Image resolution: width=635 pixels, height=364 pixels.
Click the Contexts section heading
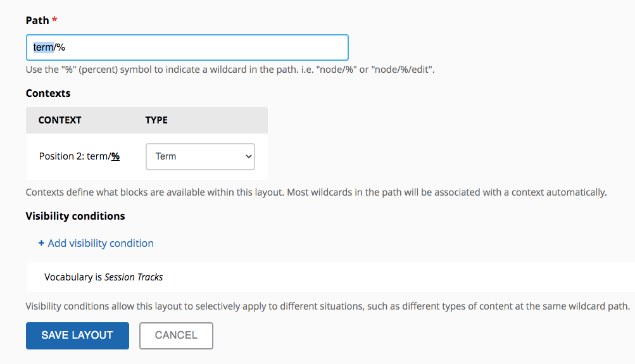[x=48, y=93]
